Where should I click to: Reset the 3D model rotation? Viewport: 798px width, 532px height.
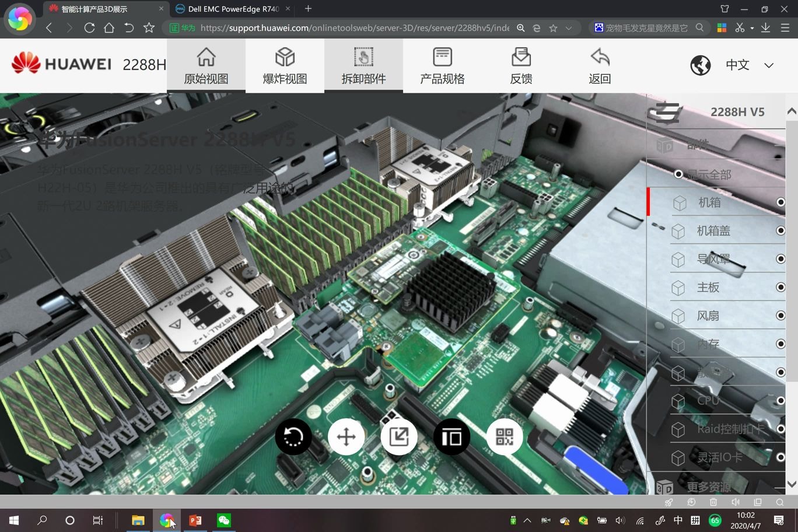point(293,436)
